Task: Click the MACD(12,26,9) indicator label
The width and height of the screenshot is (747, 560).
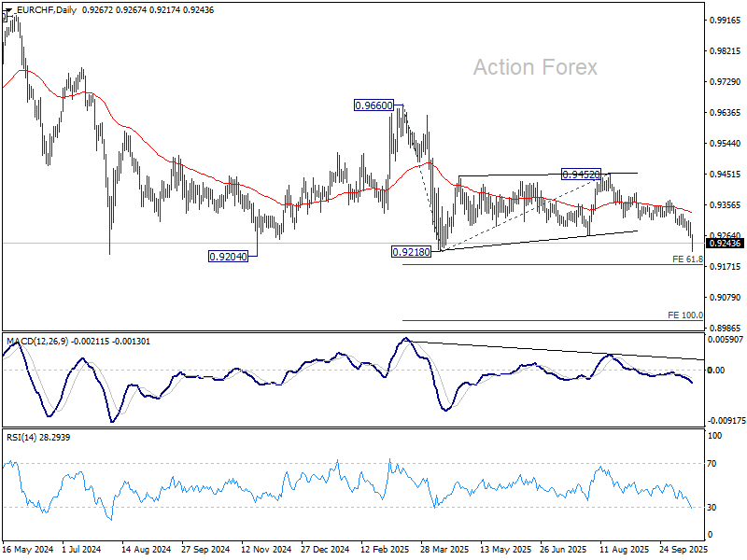Action: (x=37, y=342)
